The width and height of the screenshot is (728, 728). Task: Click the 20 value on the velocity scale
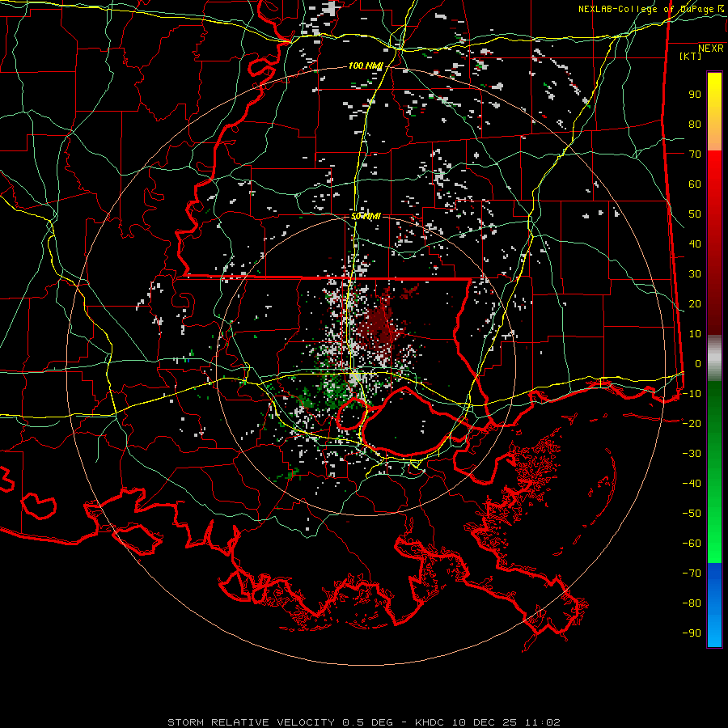click(695, 303)
